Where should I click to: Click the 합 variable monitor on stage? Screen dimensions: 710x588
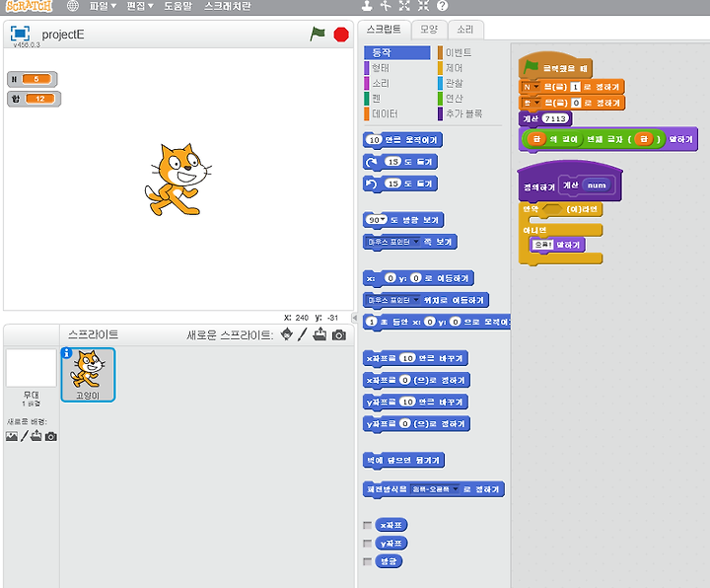pos(34,99)
